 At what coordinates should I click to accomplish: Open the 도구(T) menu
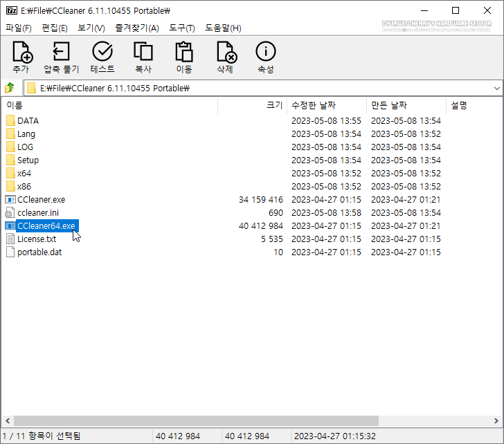tap(182, 28)
